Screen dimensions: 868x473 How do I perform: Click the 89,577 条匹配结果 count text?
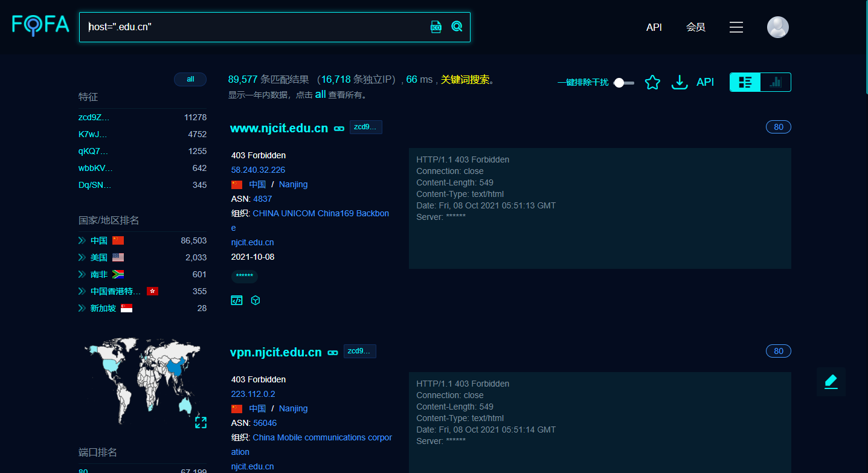pos(269,79)
